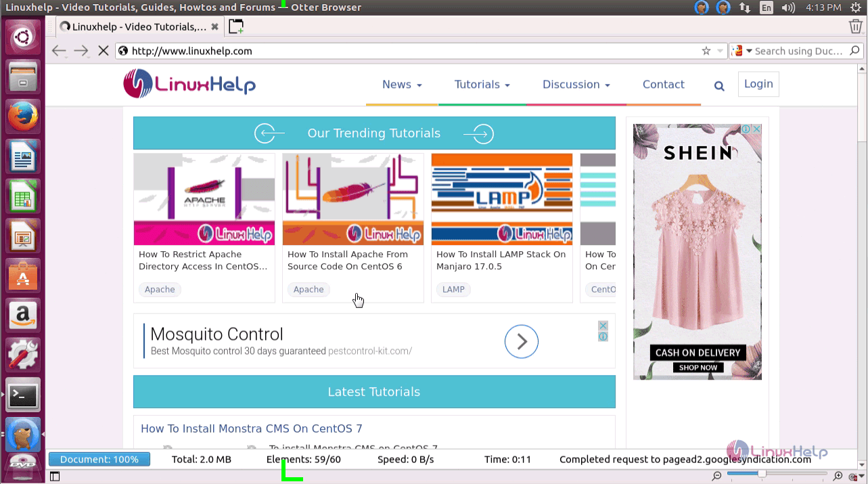Viewport: 868px width, 484px height.
Task: Click the Document 100% progress bar
Action: click(x=99, y=460)
